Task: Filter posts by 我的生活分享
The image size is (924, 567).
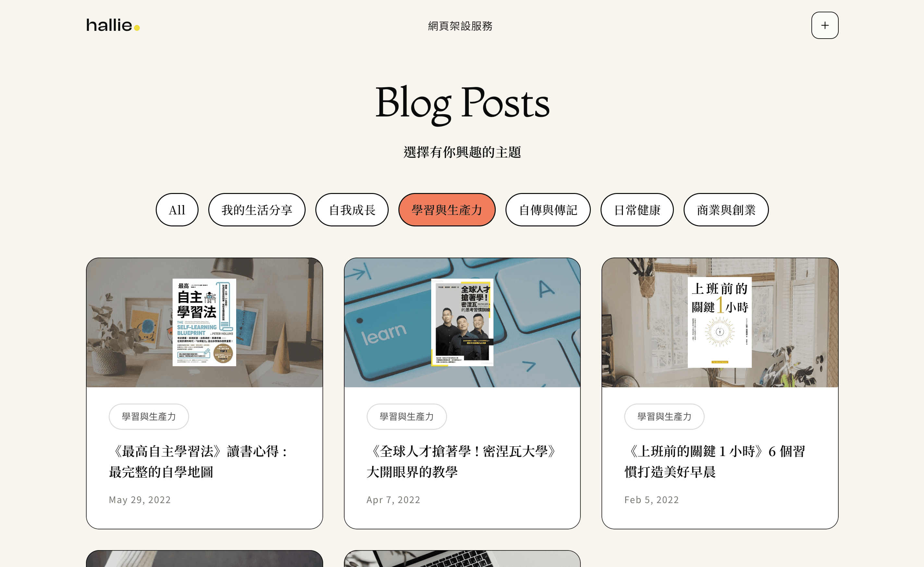Action: click(257, 210)
